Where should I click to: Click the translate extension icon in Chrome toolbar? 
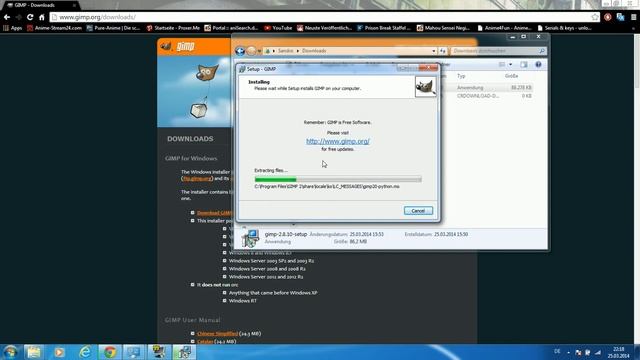click(x=620, y=17)
